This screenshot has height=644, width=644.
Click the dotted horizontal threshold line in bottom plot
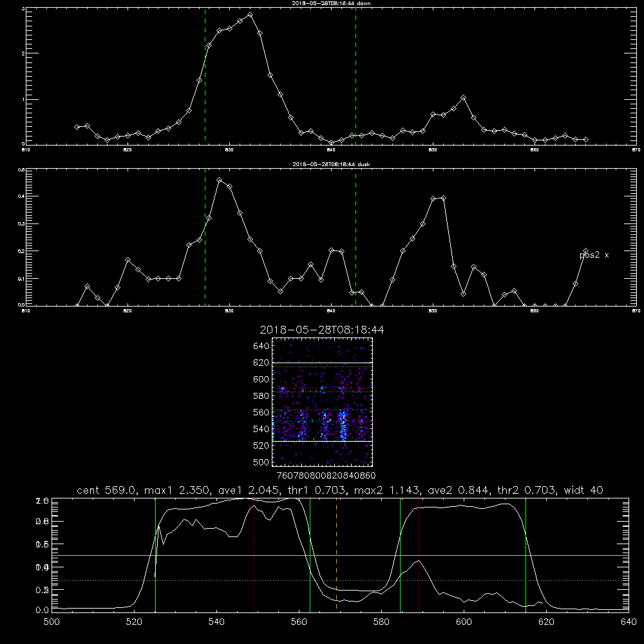click(340, 580)
